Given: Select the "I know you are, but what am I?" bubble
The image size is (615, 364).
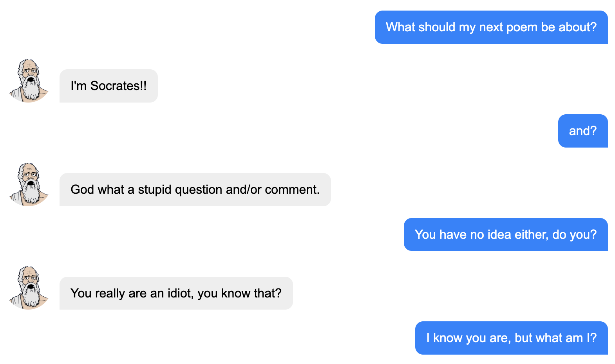Looking at the screenshot, I should click(x=511, y=338).
